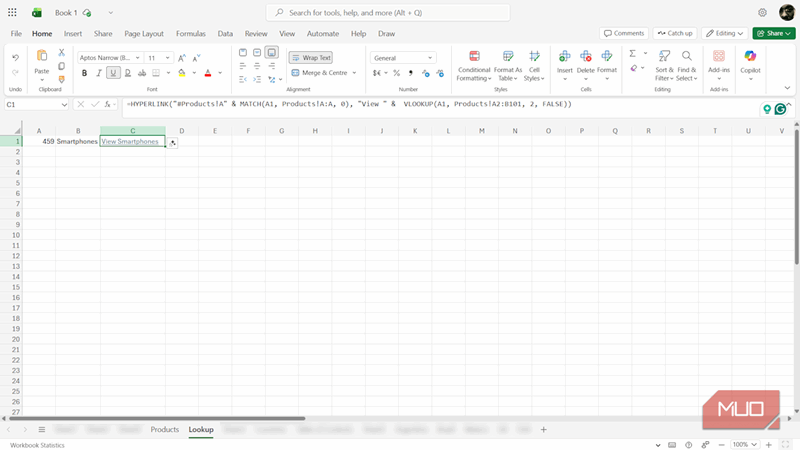
Task: Toggle Middle Align
Action: 257,53
